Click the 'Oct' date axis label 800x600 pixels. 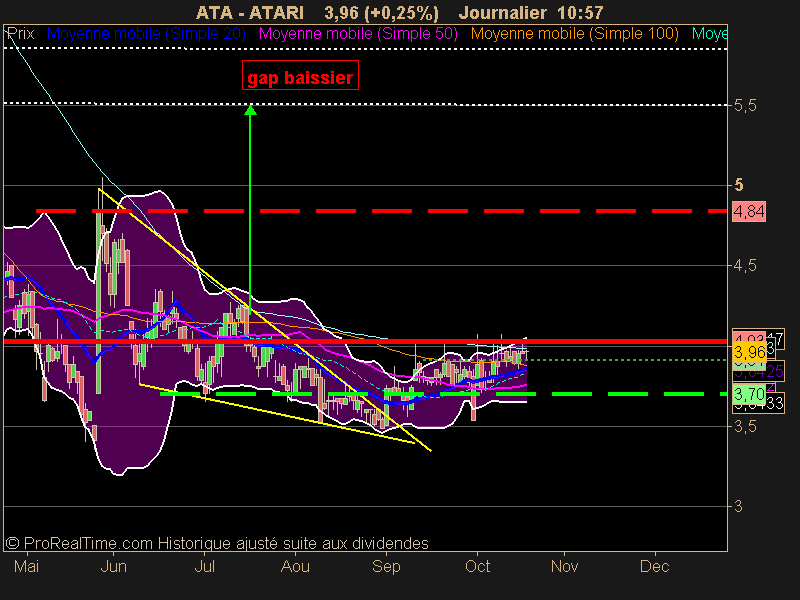click(478, 566)
